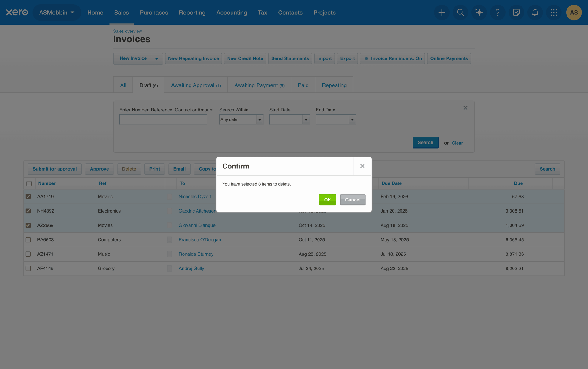
Task: Click the Xero logo
Action: 17,12
